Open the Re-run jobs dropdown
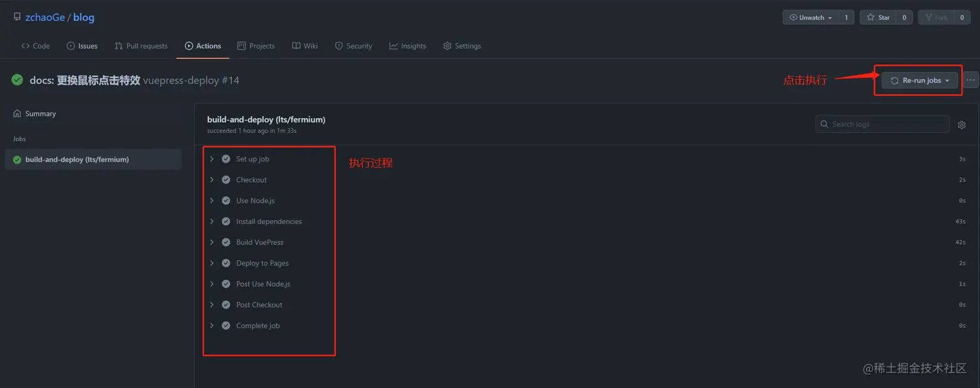The width and height of the screenshot is (980, 388). [920, 80]
